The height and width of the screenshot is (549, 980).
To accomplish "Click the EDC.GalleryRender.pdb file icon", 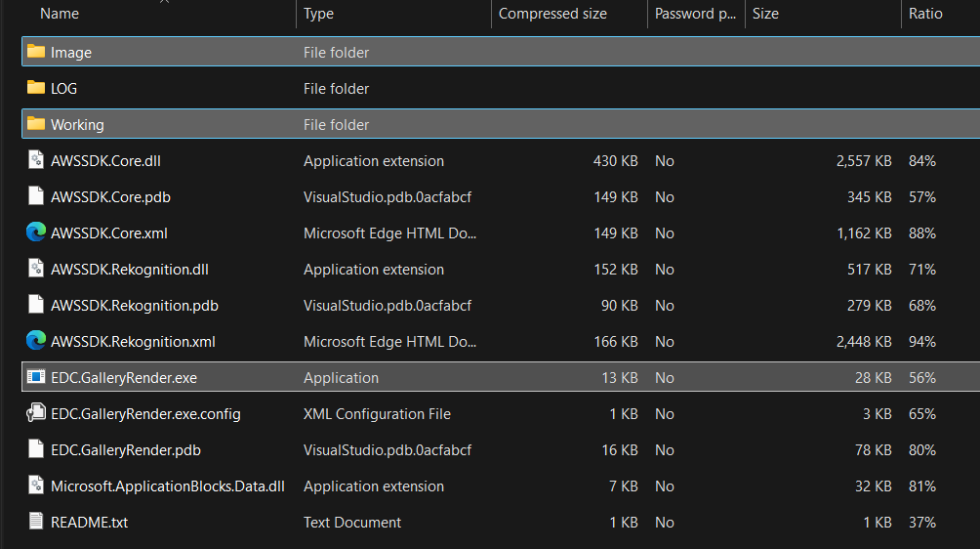I will pyautogui.click(x=36, y=449).
